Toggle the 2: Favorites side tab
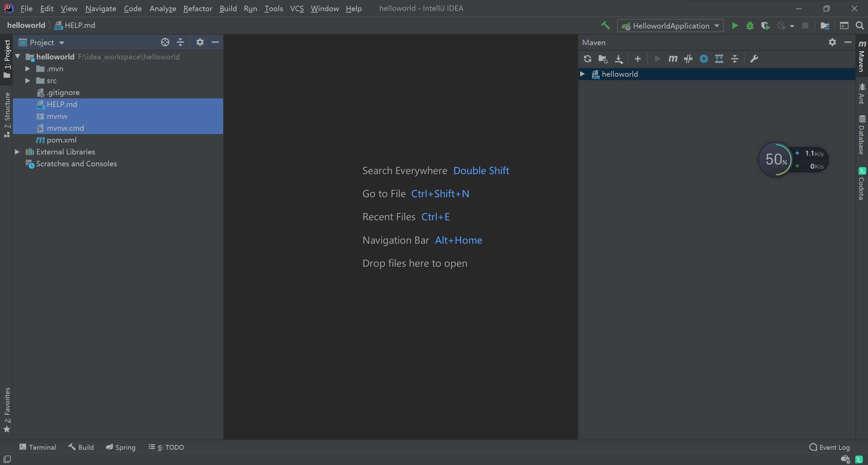Image resolution: width=868 pixels, height=465 pixels. pos(7,410)
